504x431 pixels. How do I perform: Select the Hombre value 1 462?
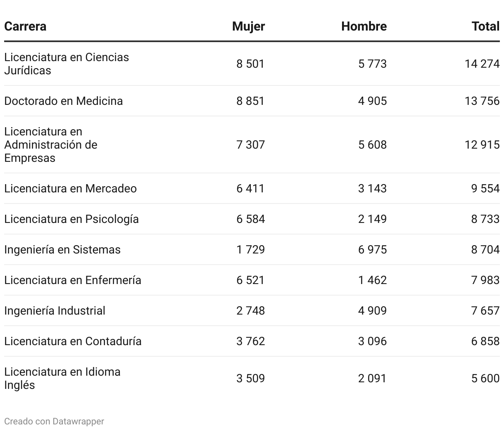tap(372, 280)
